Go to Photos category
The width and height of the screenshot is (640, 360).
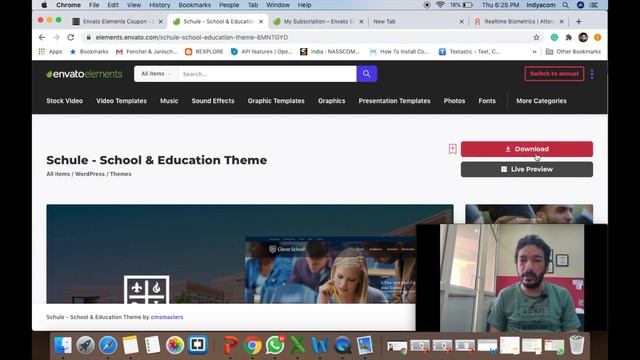pyautogui.click(x=454, y=101)
